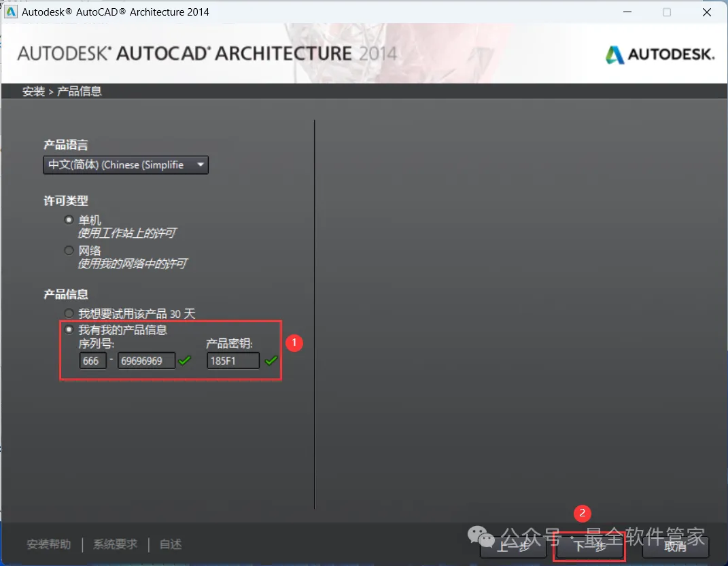728x566 pixels.
Task: Click the 使用我的网络中的许可 description text
Action: [x=133, y=264]
